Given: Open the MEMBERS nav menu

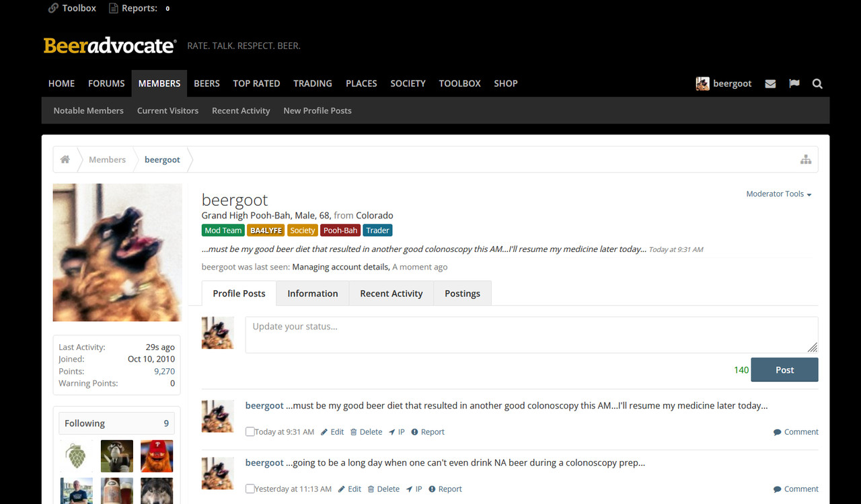Looking at the screenshot, I should click(159, 83).
